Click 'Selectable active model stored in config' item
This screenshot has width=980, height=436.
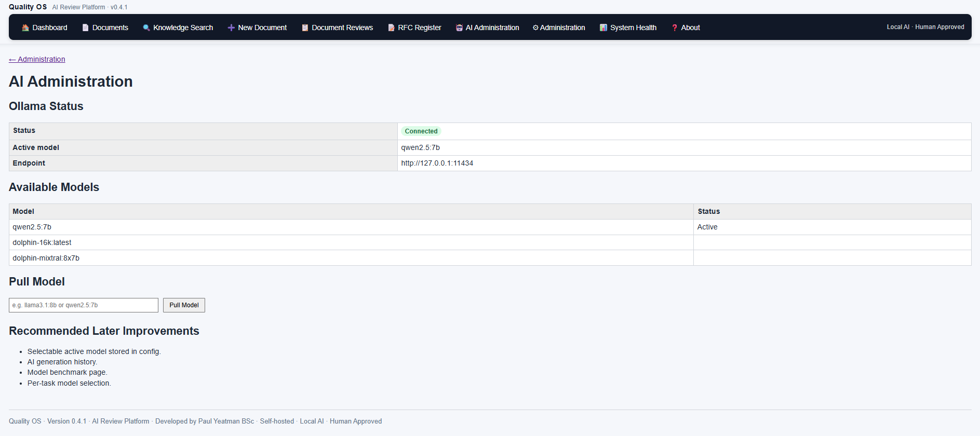pyautogui.click(x=94, y=351)
